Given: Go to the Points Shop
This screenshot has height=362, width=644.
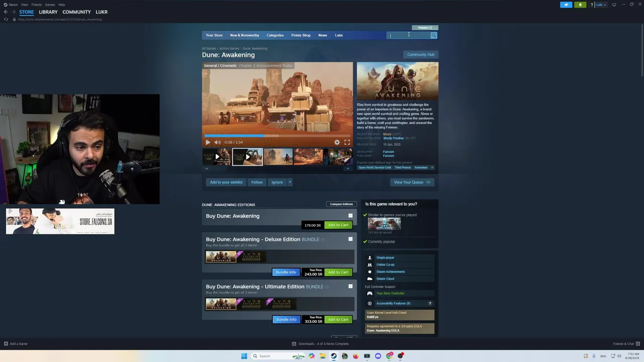Looking at the screenshot, I should coord(301,35).
